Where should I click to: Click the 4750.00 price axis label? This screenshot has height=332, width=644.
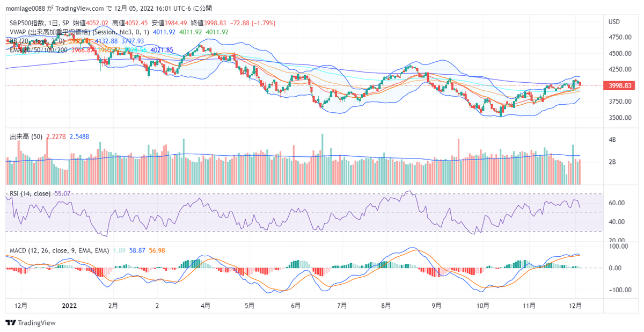pos(619,37)
